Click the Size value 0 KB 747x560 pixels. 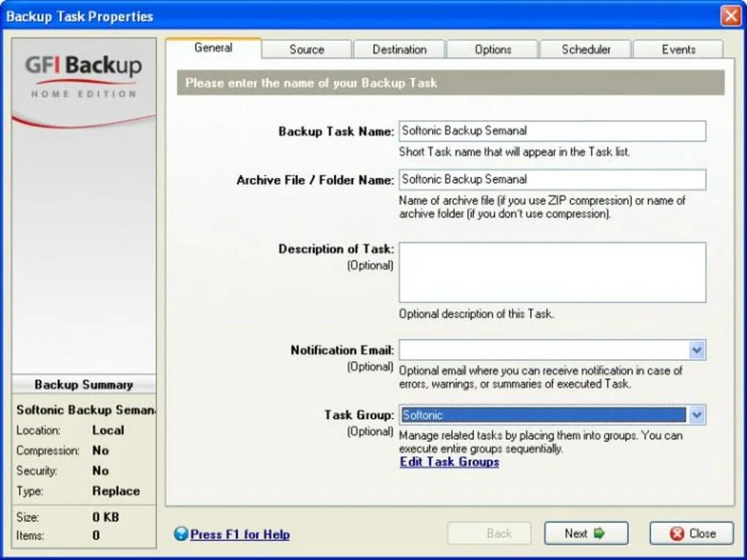click(105, 517)
